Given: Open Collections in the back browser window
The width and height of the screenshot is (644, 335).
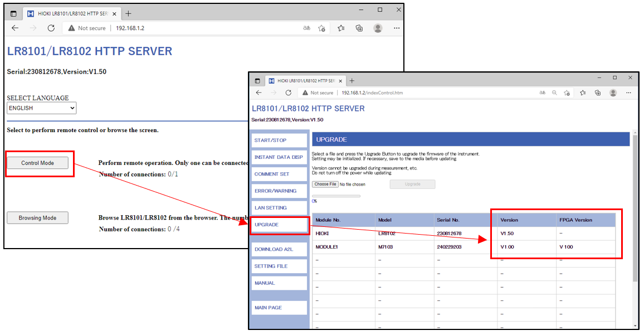Looking at the screenshot, I should click(359, 28).
